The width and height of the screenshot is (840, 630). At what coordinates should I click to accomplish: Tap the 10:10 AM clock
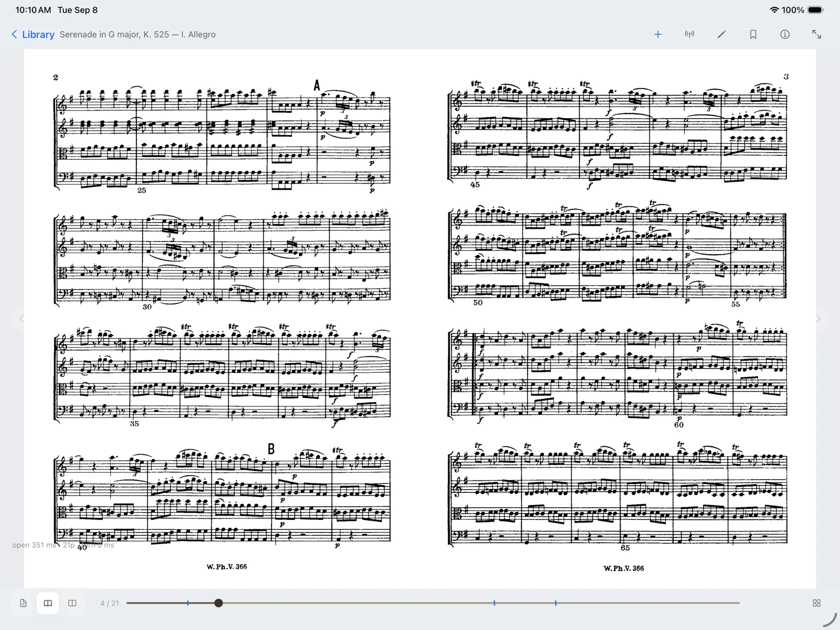(x=33, y=10)
